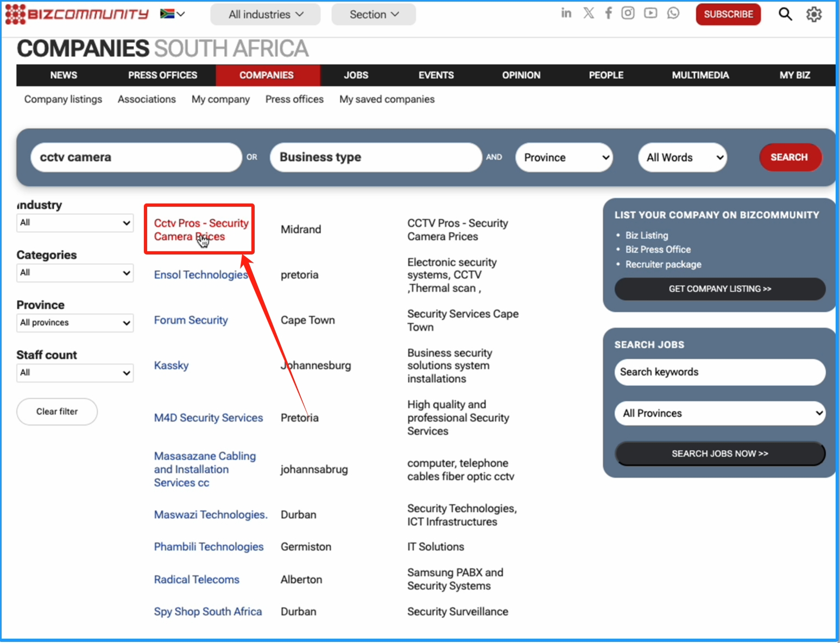Viewport: 840px width, 643px height.
Task: Open Forum Security listing
Action: point(191,320)
